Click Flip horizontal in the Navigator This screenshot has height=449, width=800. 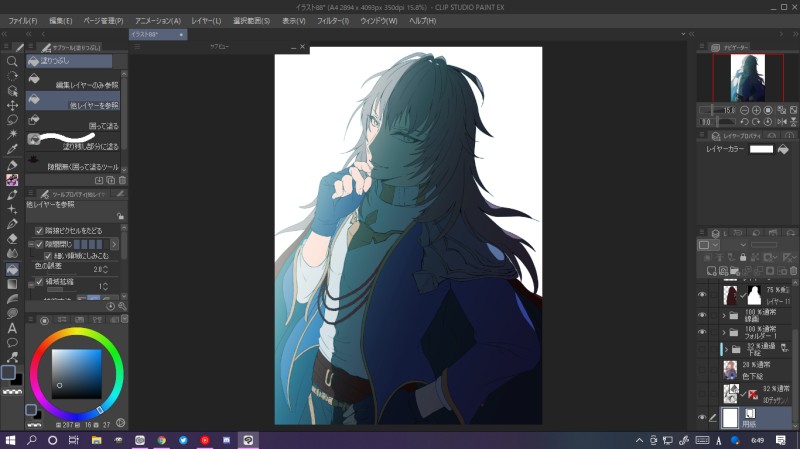(x=782, y=122)
